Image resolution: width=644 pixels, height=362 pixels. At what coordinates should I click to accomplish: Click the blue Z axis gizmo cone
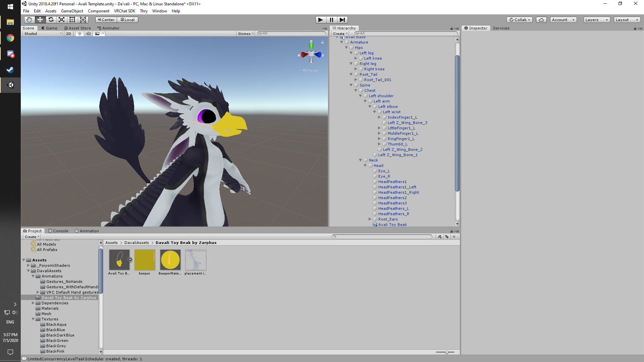(x=318, y=55)
